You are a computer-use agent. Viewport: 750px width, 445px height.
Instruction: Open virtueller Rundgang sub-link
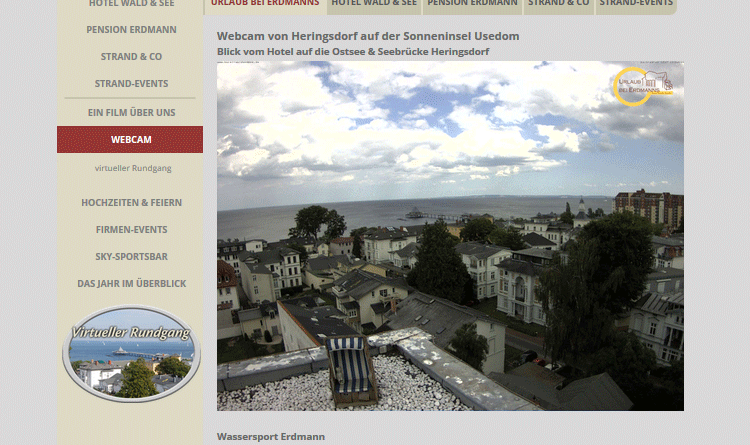point(133,168)
